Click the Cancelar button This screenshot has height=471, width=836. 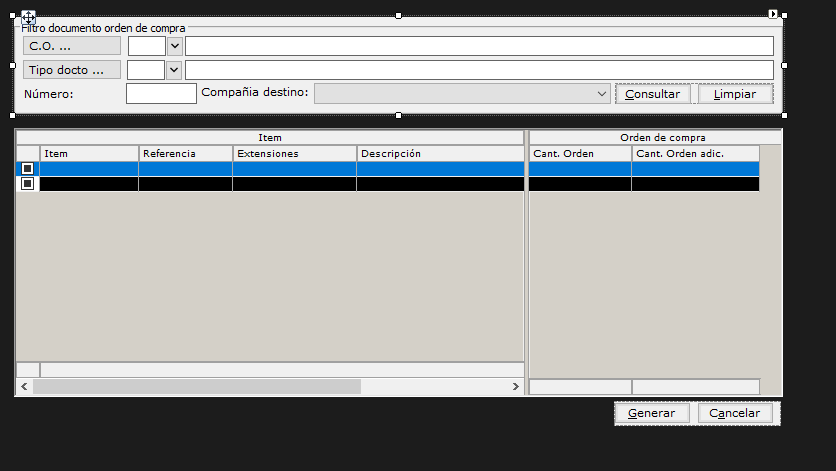point(735,413)
